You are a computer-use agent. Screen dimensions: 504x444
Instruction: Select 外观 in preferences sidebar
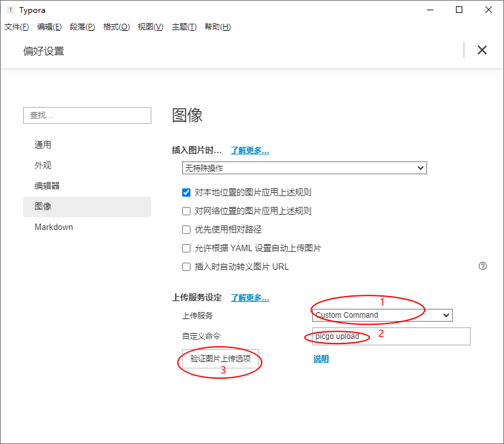(x=87, y=165)
